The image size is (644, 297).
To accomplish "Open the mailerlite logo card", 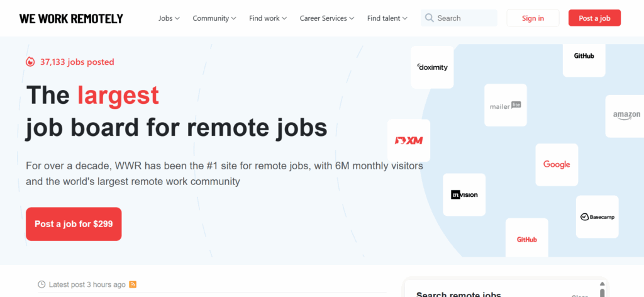I will 506,106.
